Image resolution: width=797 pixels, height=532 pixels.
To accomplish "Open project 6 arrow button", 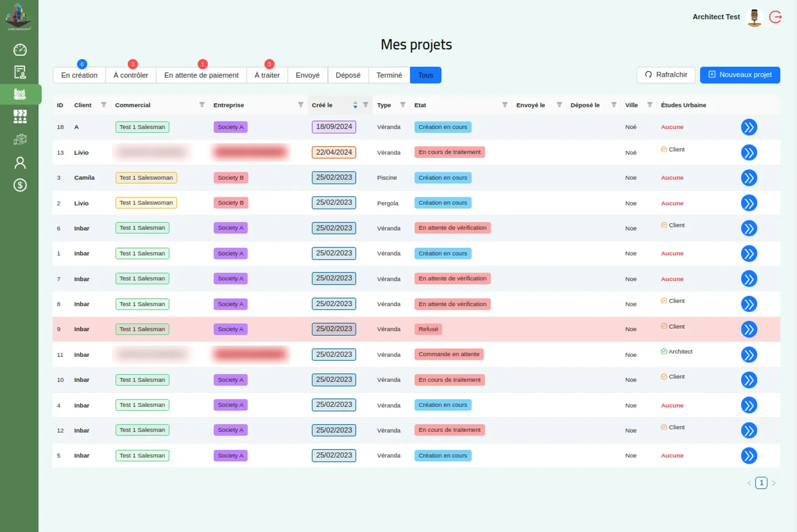I will tap(749, 228).
